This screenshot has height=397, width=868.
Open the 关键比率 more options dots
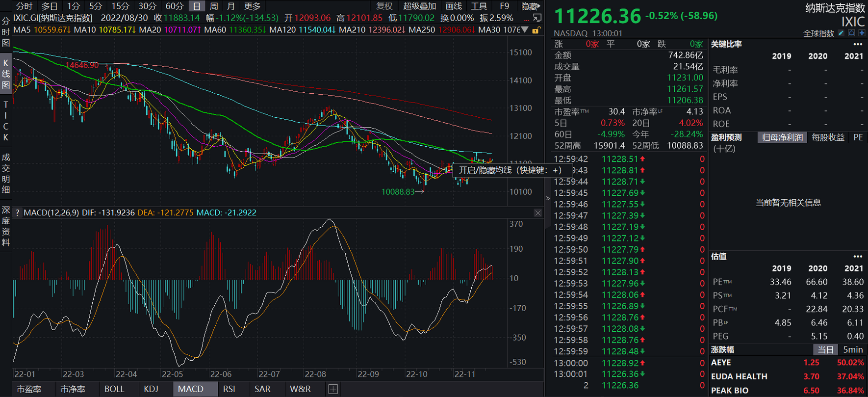click(858, 44)
